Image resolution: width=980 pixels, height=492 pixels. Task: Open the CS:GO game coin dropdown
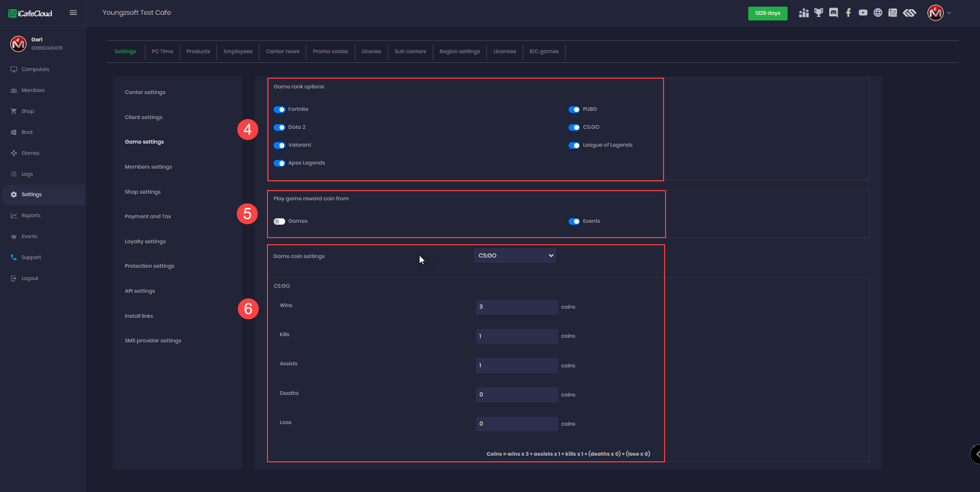pos(514,255)
